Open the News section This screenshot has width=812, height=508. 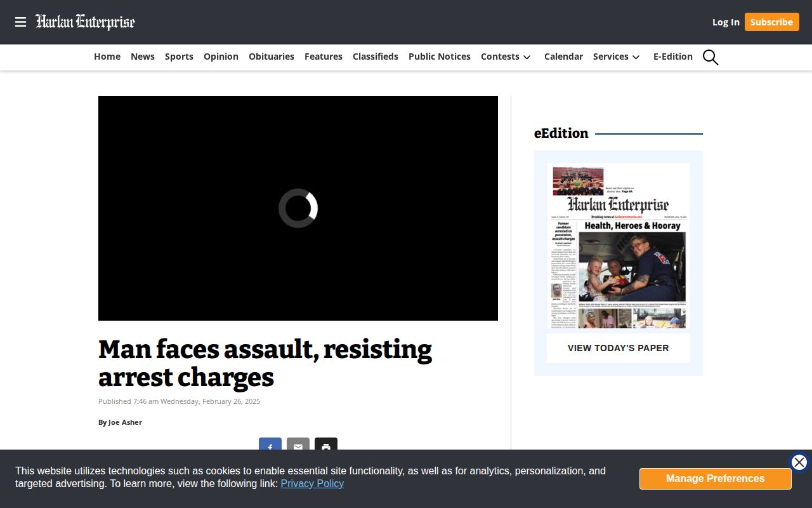tap(143, 57)
